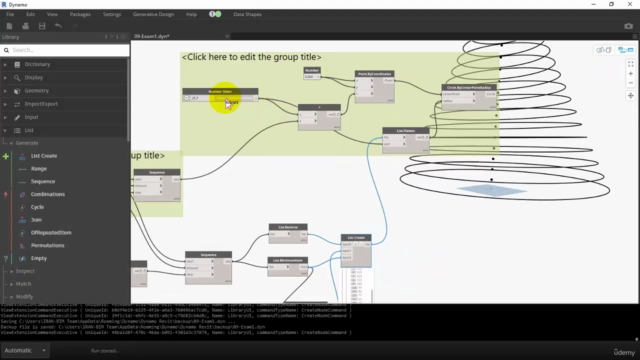Click the red Action category icon
The image size is (640, 360).
tap(6, 195)
